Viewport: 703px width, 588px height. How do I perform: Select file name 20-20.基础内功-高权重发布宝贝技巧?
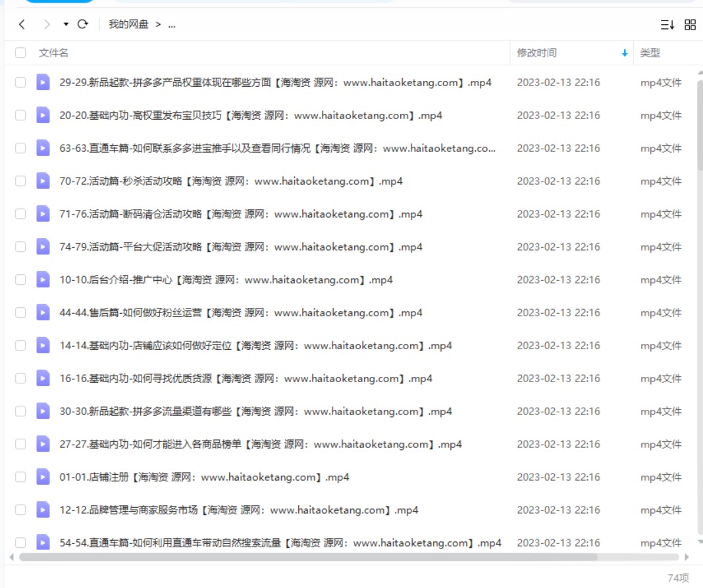pyautogui.click(x=251, y=115)
